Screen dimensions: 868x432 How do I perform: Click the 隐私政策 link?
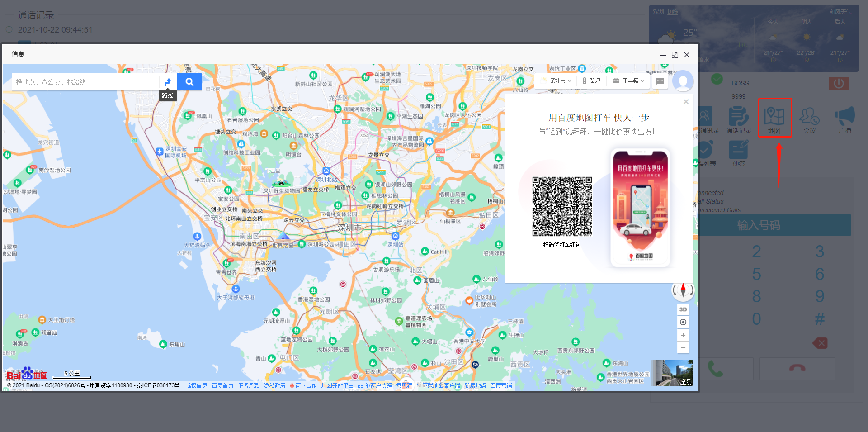[274, 385]
